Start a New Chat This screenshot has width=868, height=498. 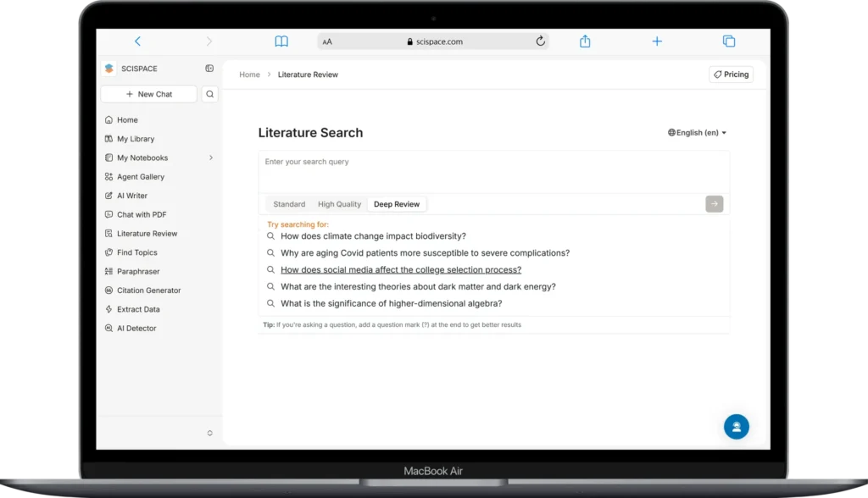(x=149, y=94)
